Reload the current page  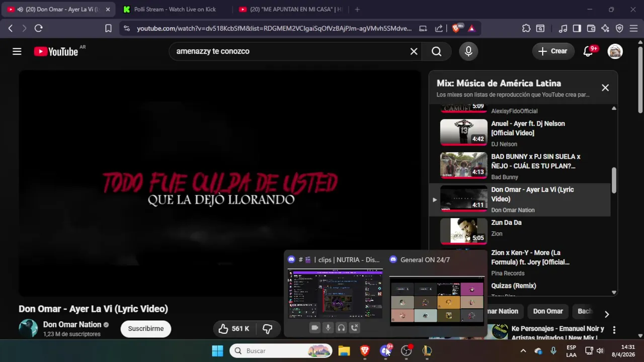[38, 29]
